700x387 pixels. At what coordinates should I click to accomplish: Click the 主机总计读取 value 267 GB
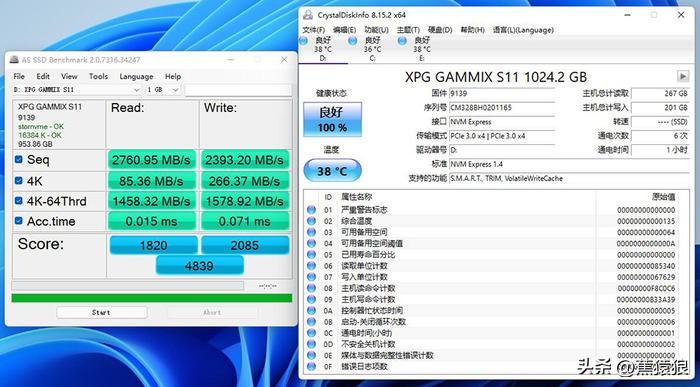point(660,93)
